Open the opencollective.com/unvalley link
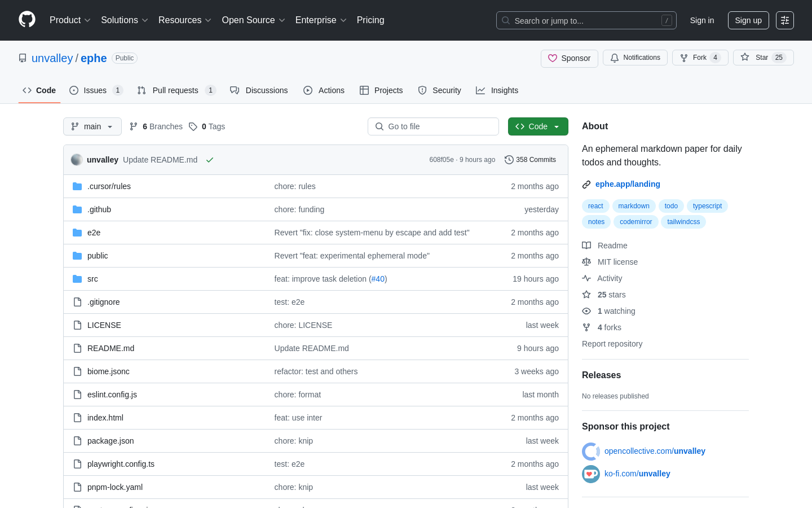Viewport: 812px width, 508px height. click(655, 451)
